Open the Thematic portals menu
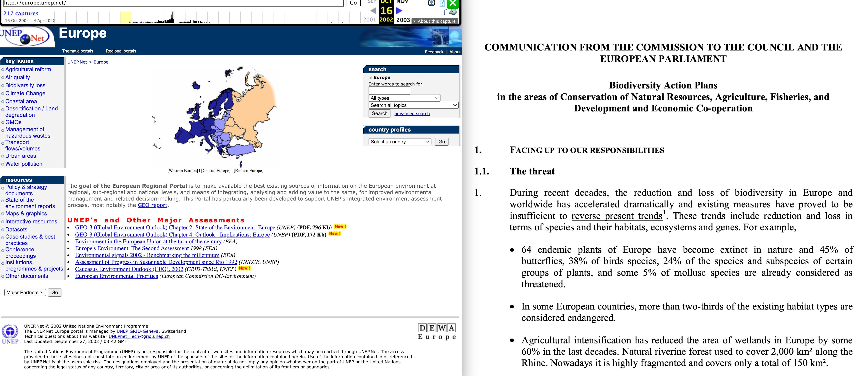868x376 pixels. point(78,51)
